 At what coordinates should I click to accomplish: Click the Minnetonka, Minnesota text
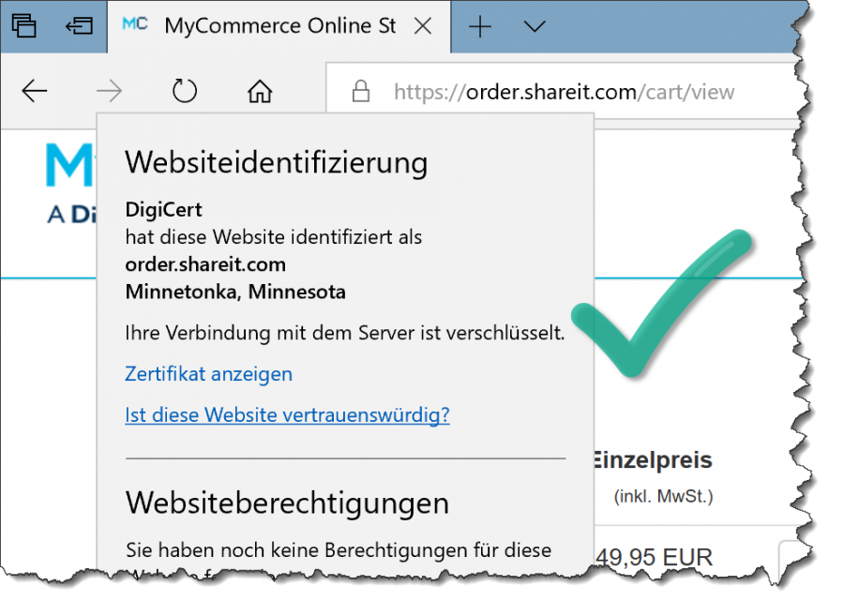(235, 292)
